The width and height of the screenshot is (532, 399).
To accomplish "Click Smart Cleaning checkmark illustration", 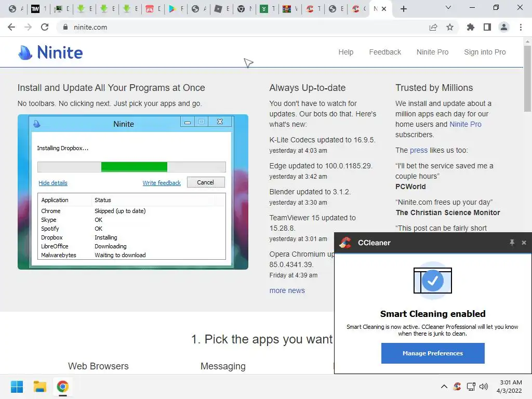I will pyautogui.click(x=433, y=281).
